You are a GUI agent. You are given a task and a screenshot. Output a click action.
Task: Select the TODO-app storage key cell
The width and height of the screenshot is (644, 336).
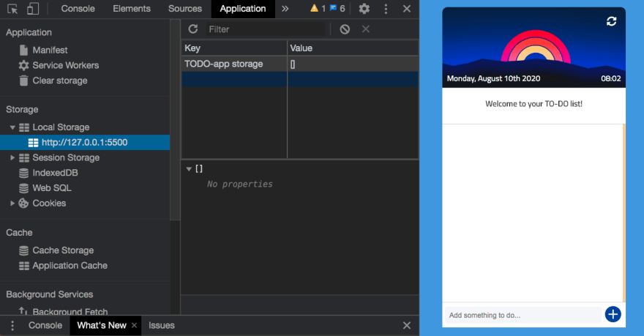point(234,64)
